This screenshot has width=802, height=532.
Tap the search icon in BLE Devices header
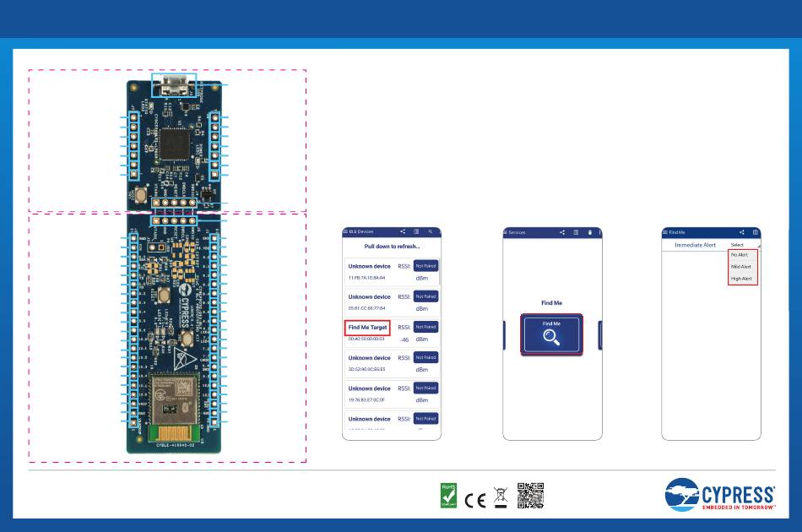click(x=431, y=231)
